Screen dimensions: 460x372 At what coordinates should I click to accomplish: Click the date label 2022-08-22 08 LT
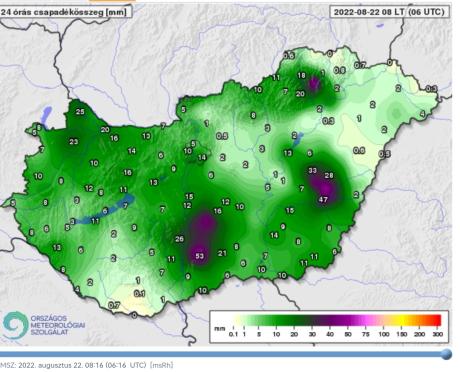point(369,12)
